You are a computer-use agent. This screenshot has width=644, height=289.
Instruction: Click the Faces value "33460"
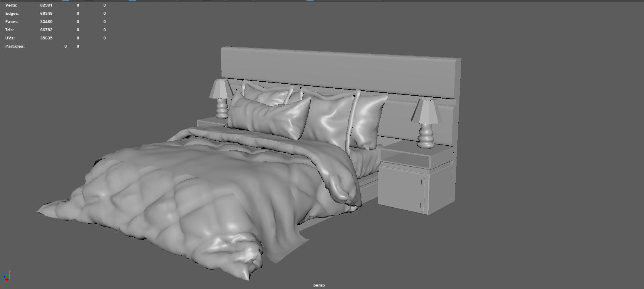(46, 22)
